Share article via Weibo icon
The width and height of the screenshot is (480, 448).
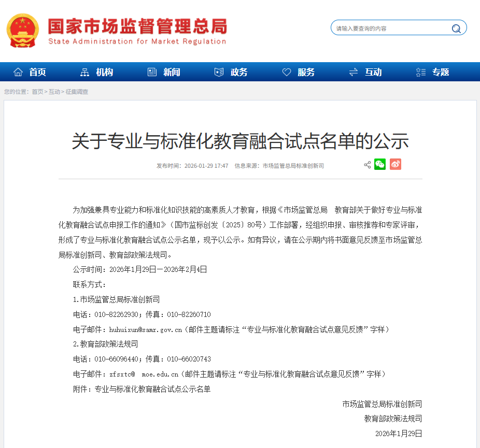click(x=396, y=165)
